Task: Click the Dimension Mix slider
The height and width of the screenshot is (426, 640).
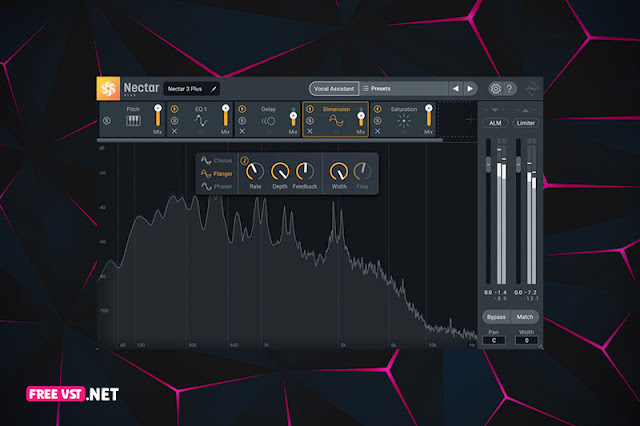Action: [x=361, y=118]
